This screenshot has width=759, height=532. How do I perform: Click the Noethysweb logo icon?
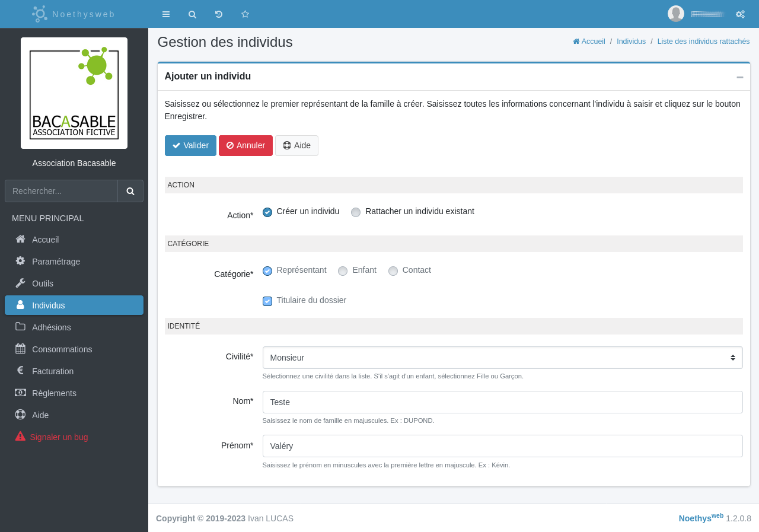tap(40, 14)
